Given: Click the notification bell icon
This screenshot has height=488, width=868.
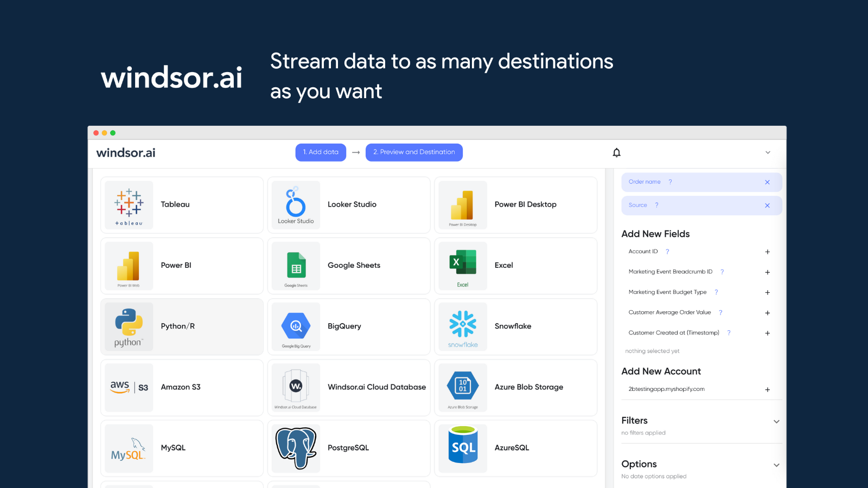Looking at the screenshot, I should click(x=616, y=152).
